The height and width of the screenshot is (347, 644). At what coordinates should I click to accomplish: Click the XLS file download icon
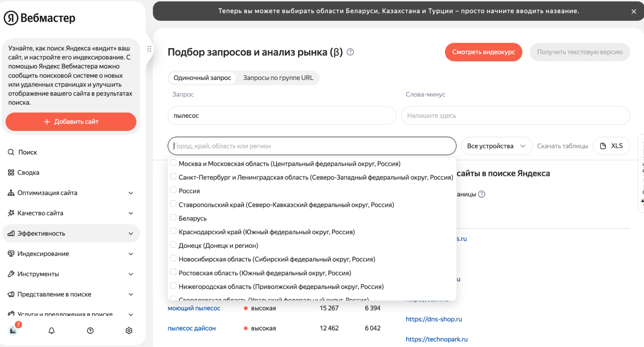pyautogui.click(x=603, y=146)
